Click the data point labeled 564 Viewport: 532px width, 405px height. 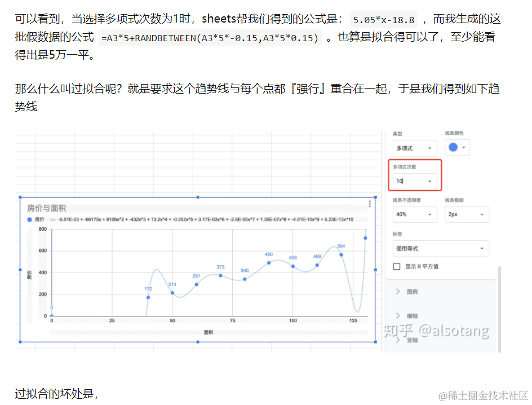coord(342,254)
